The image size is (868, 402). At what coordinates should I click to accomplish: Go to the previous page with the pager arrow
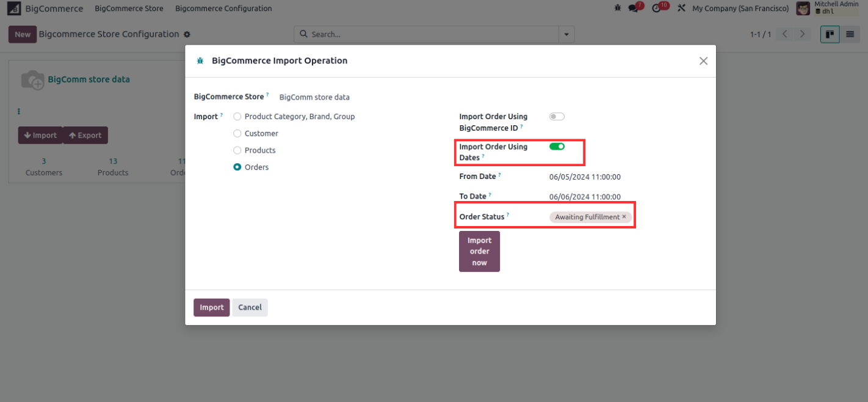(785, 34)
